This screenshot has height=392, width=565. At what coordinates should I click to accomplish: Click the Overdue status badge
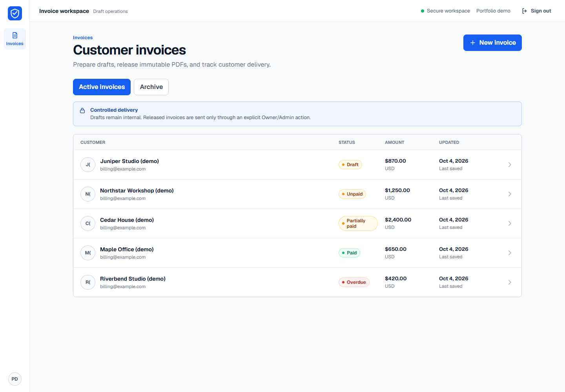[354, 282]
